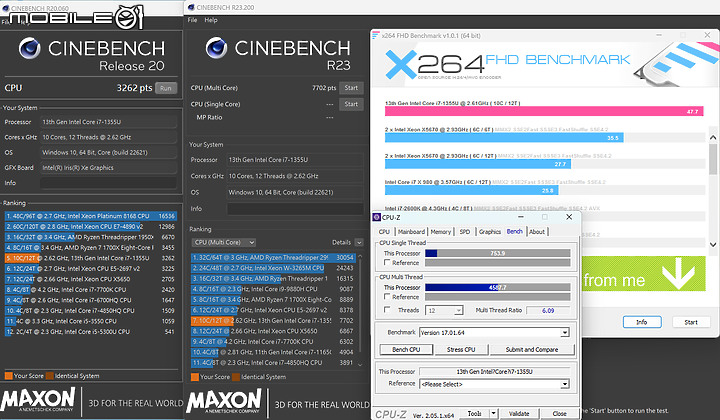
Task: Switch to the Memory tab in CPU-Z
Action: (441, 232)
